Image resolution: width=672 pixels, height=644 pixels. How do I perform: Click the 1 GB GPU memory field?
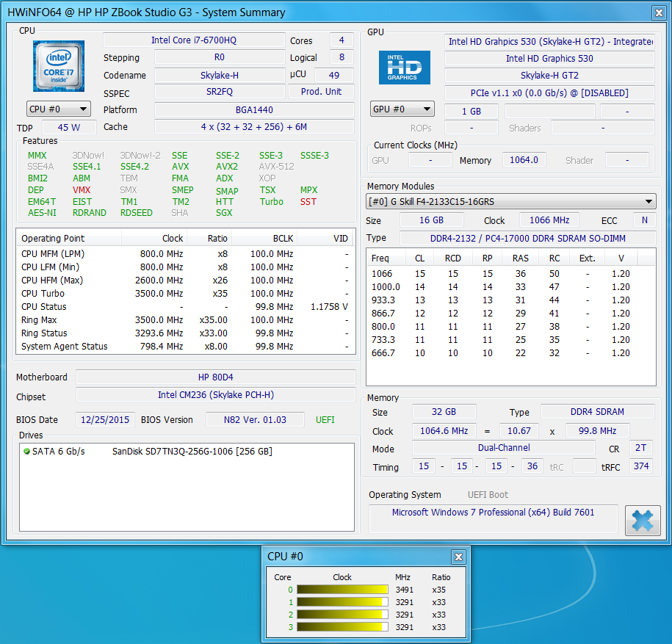tap(472, 112)
